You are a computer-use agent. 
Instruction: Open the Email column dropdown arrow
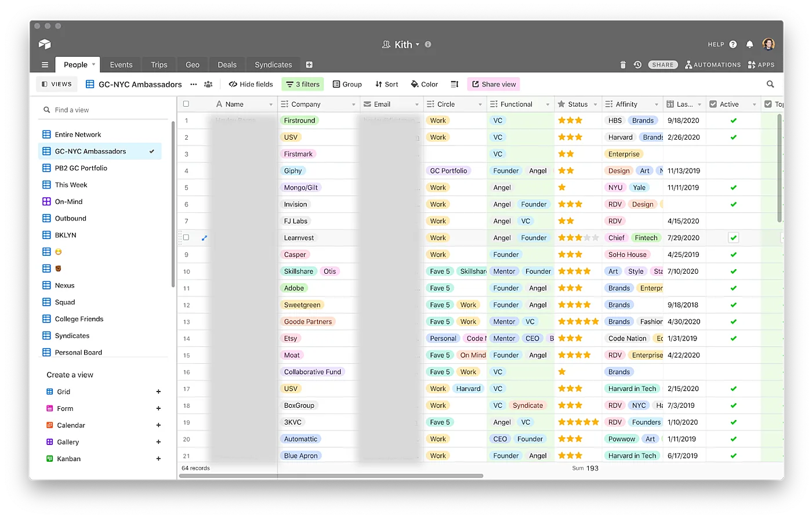point(416,104)
